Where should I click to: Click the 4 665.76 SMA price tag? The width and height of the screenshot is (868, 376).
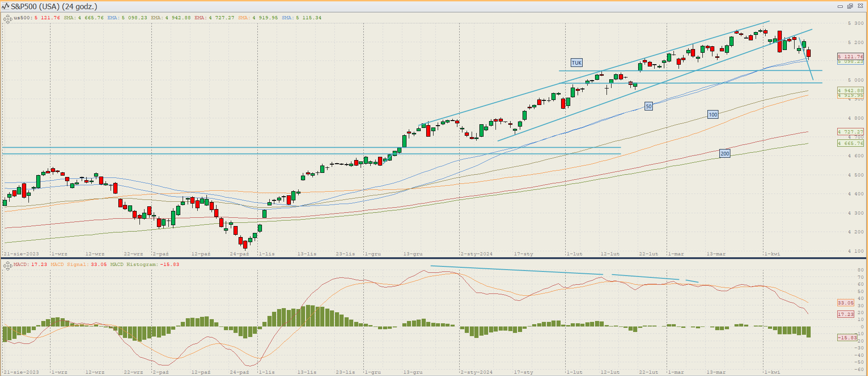click(850, 143)
